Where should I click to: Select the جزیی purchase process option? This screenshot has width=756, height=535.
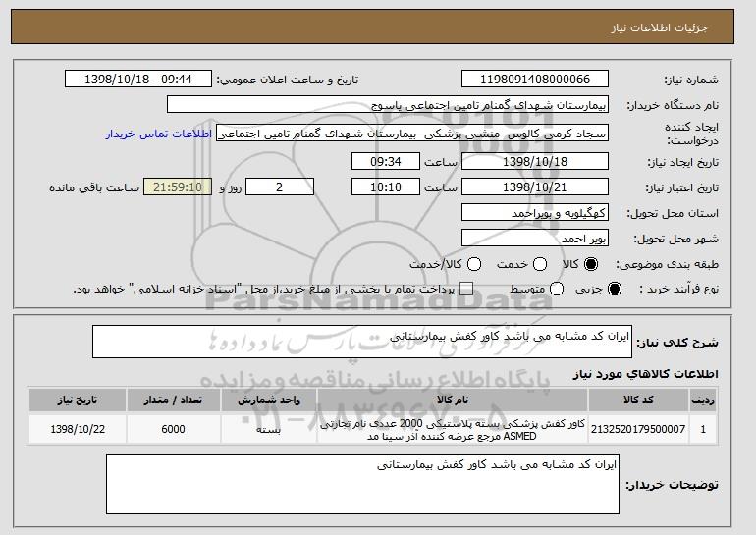pos(616,289)
